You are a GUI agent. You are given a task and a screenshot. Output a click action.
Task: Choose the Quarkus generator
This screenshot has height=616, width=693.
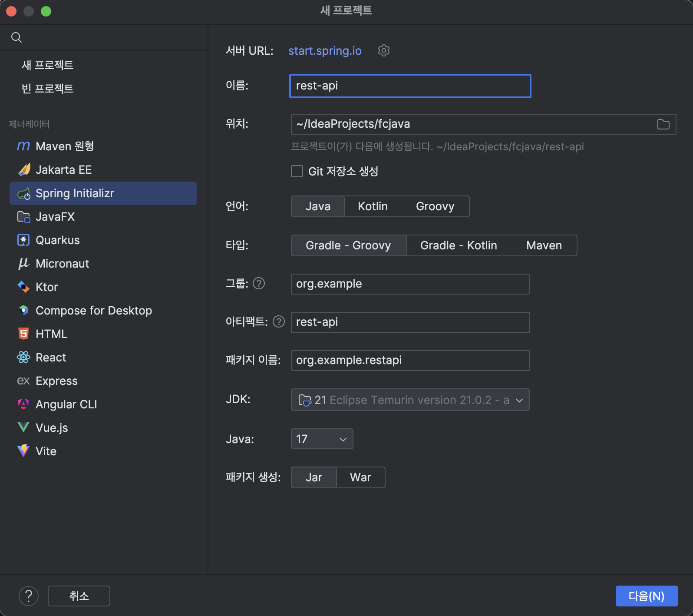click(57, 240)
